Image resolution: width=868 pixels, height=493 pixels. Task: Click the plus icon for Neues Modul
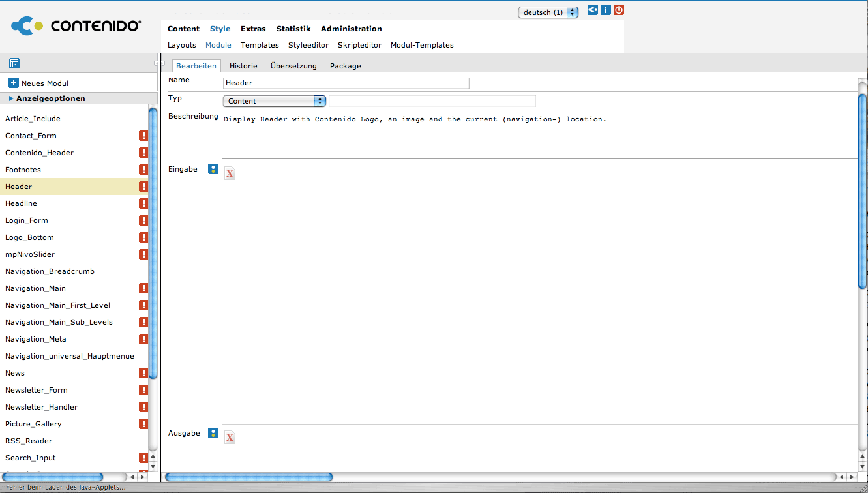coord(13,83)
